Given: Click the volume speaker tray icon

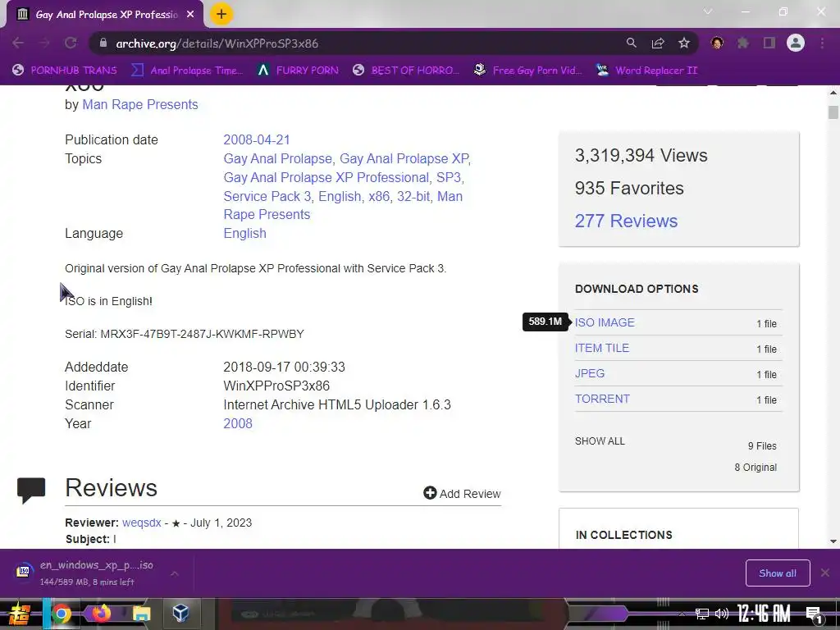Looking at the screenshot, I should 722,614.
